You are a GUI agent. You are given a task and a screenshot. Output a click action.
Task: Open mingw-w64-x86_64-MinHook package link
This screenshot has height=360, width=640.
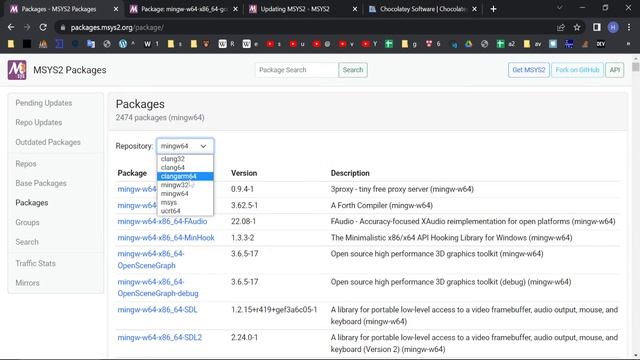(166, 238)
